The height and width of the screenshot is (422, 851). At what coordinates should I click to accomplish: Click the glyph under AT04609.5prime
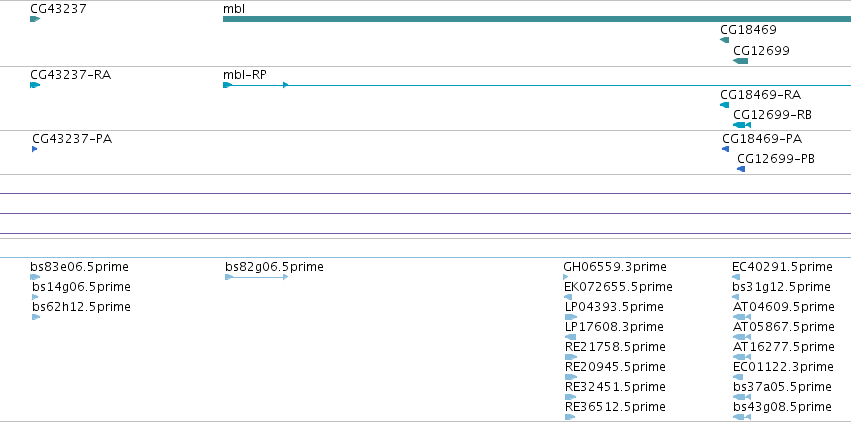coord(742,317)
